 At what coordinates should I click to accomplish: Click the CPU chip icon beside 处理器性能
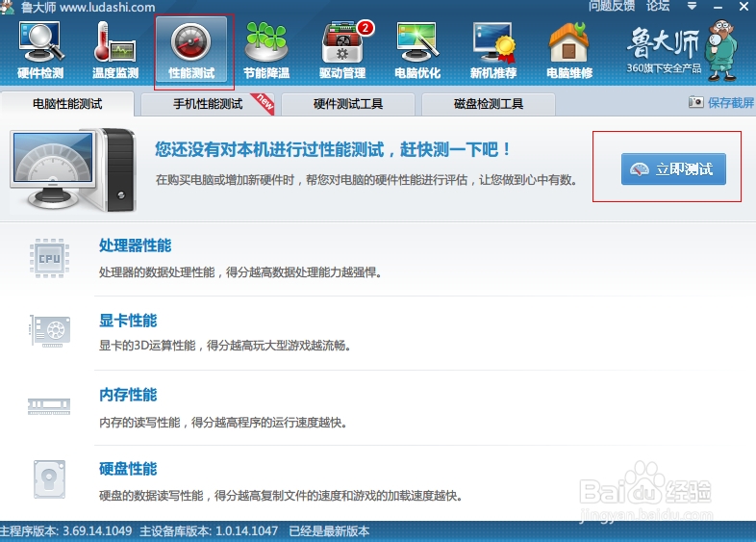point(49,258)
